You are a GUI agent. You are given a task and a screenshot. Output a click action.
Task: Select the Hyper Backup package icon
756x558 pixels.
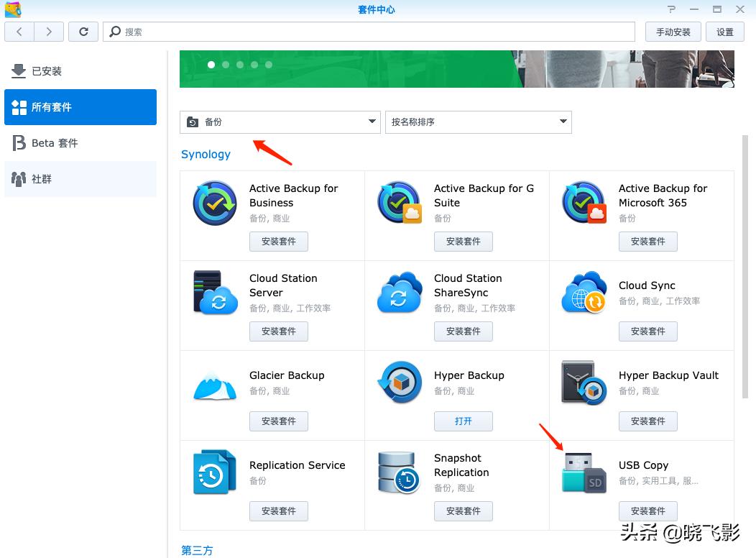click(399, 382)
